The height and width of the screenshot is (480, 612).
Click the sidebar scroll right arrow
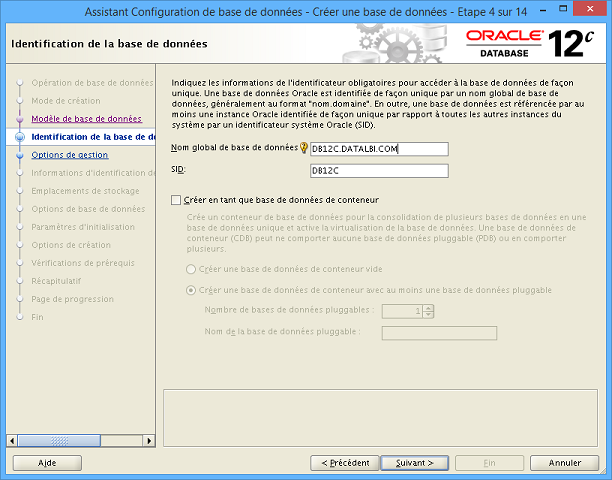(149, 441)
